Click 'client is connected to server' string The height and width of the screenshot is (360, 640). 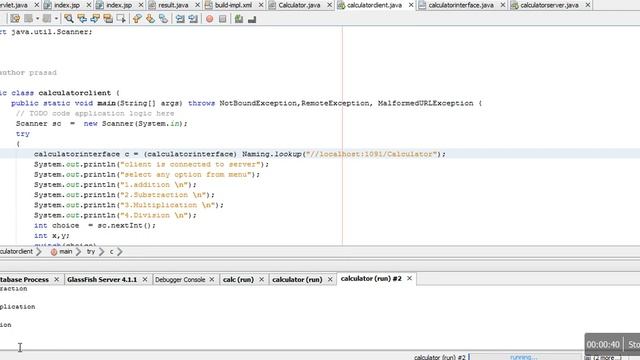pyautogui.click(x=190, y=164)
